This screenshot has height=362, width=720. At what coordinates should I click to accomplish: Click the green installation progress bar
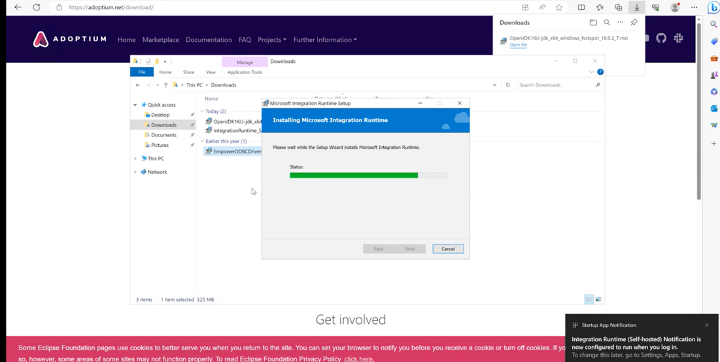click(354, 175)
